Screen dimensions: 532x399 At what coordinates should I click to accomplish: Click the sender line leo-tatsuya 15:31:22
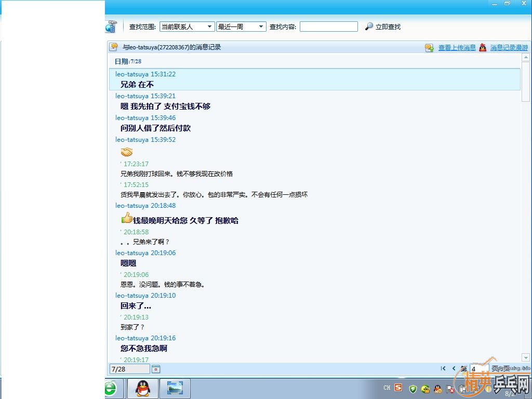click(145, 74)
